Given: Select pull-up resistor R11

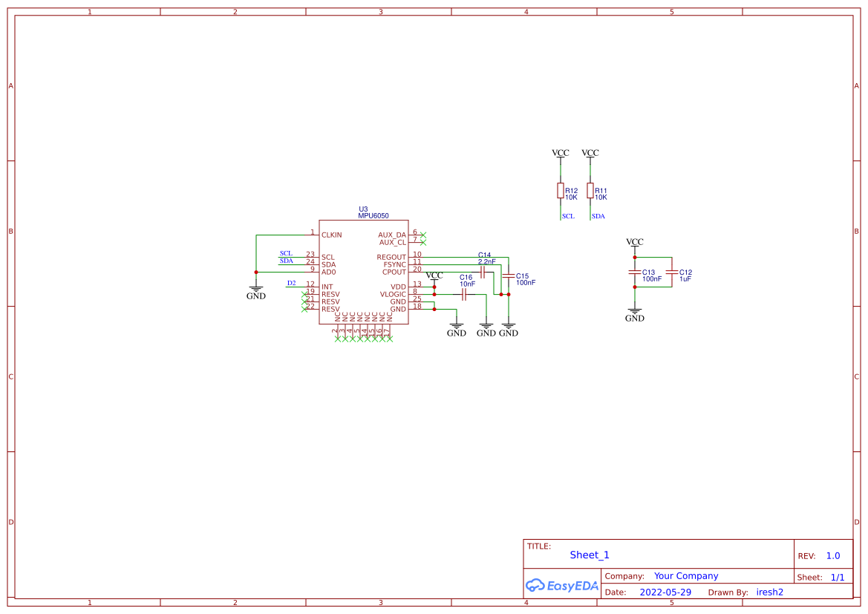Looking at the screenshot, I should (x=590, y=191).
